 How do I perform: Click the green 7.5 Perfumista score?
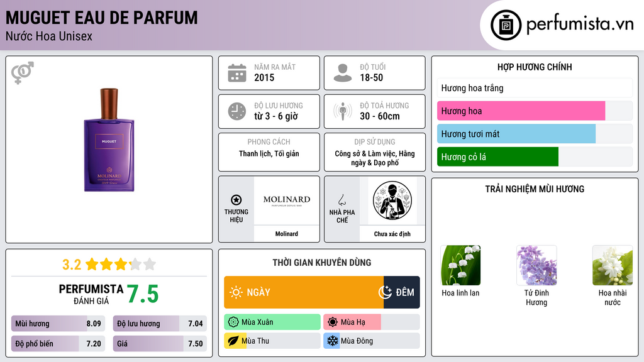pyautogui.click(x=143, y=294)
